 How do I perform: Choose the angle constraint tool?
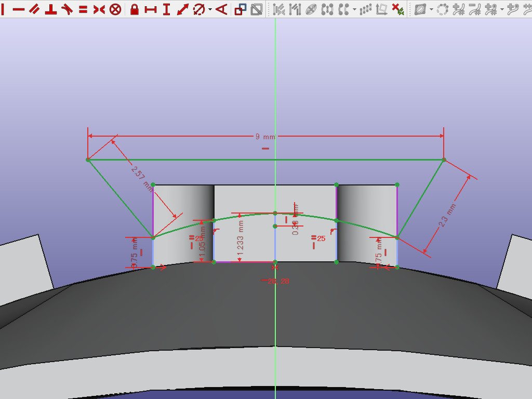(x=221, y=9)
